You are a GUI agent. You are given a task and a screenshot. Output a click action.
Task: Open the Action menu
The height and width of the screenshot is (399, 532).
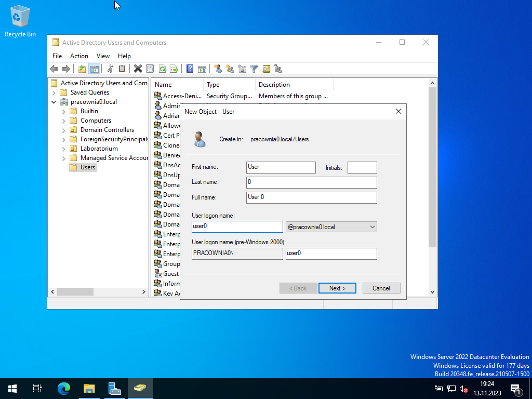pyautogui.click(x=79, y=56)
